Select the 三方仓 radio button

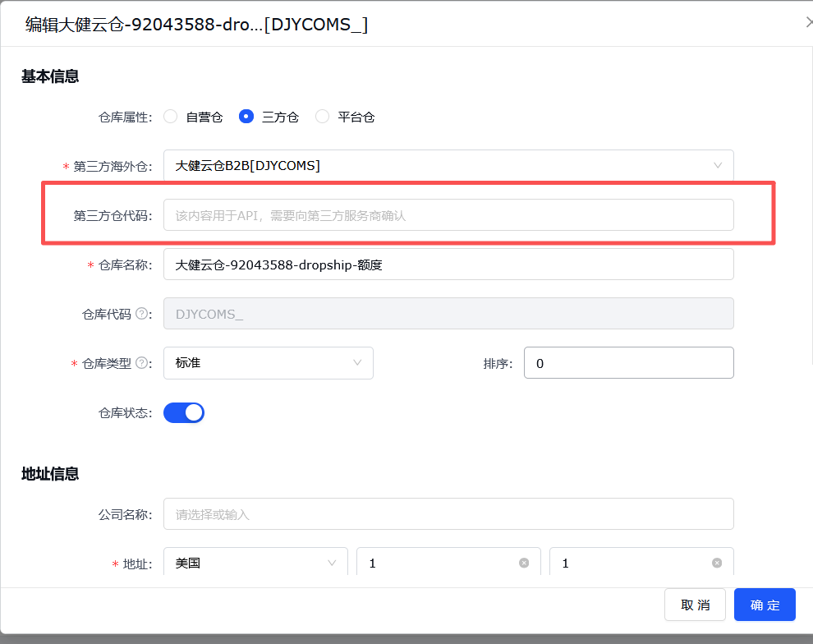(x=246, y=117)
